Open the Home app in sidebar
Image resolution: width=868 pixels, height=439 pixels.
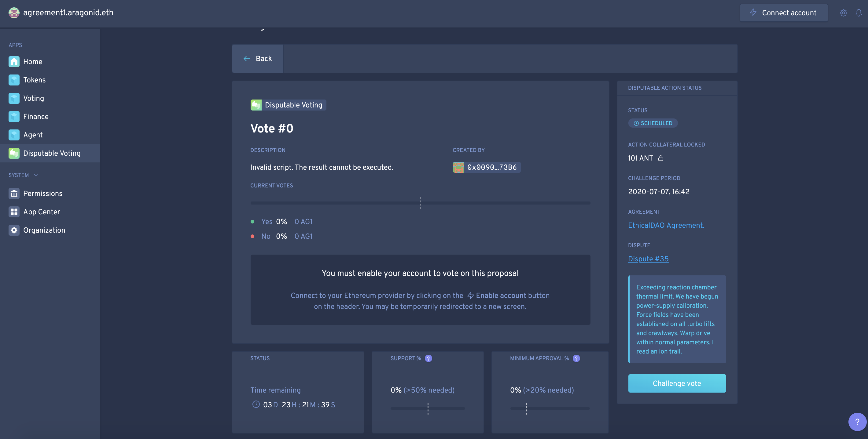[x=32, y=62]
